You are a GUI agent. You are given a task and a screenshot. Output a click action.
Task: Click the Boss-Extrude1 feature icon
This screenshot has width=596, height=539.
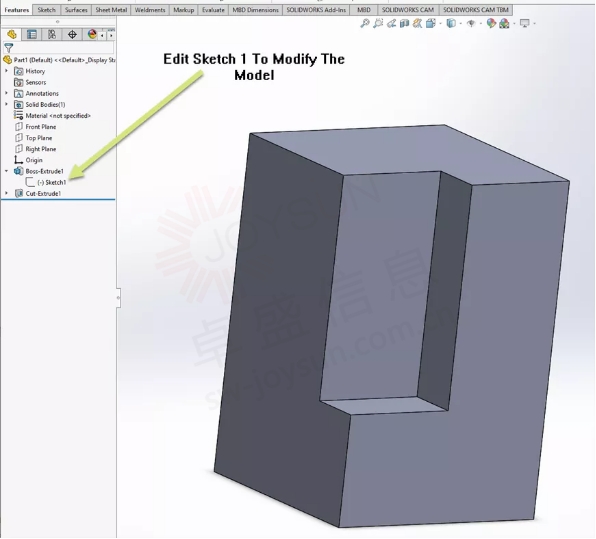click(18, 171)
